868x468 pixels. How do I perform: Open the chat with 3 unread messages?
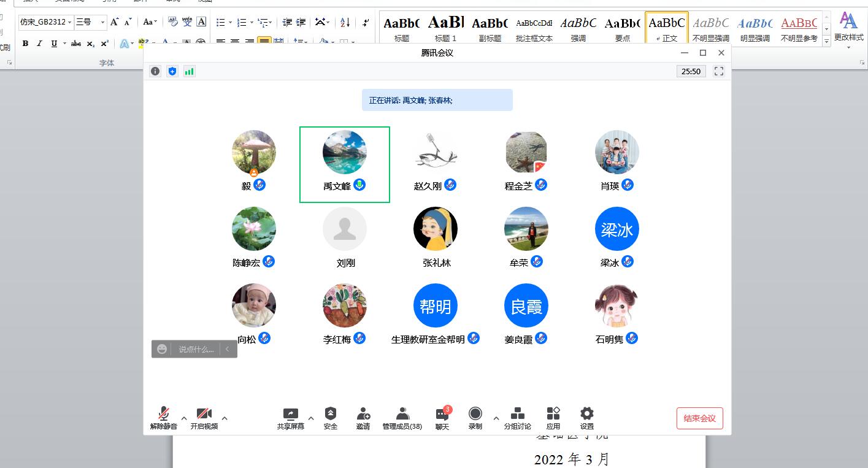click(442, 415)
